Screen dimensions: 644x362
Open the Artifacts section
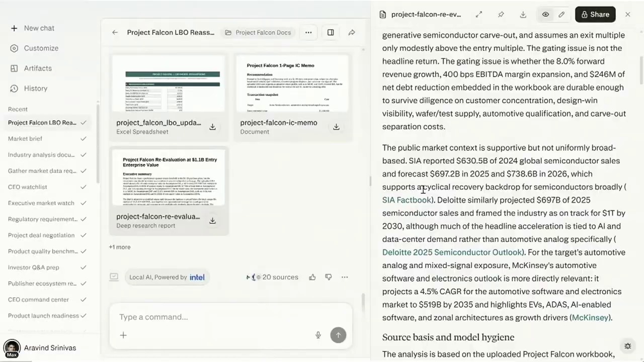[31, 68]
